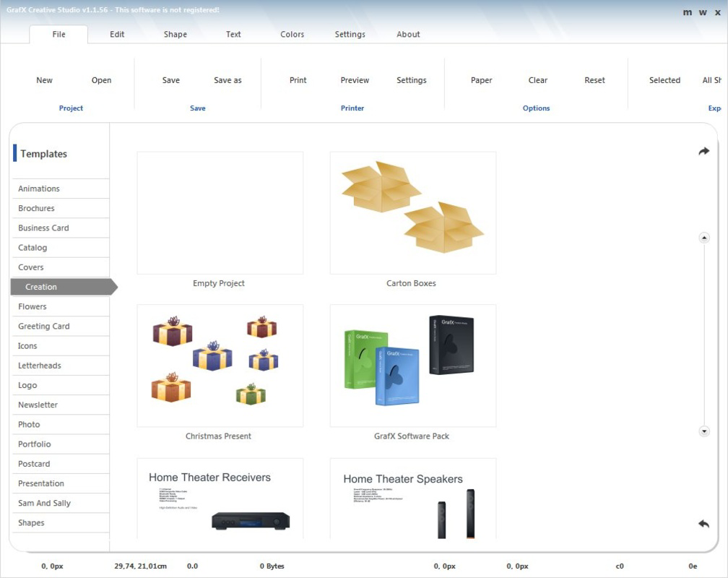Select the Brochures template category
Image resolution: width=728 pixels, height=578 pixels.
[61, 208]
